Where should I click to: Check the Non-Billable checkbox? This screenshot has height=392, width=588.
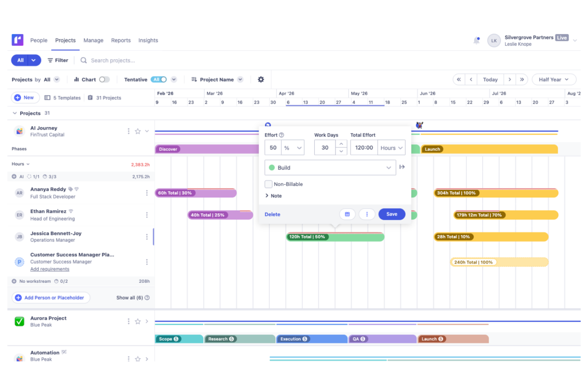click(269, 184)
